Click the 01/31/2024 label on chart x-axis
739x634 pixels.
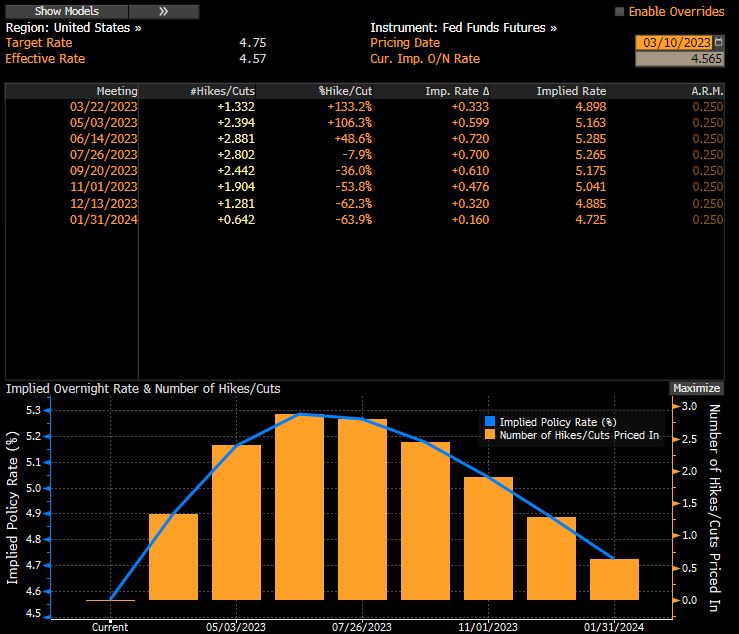614,627
